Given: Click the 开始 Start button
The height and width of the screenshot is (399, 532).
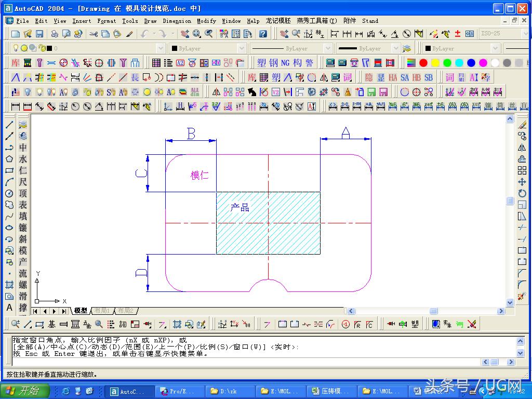Looking at the screenshot, I should (x=25, y=391).
